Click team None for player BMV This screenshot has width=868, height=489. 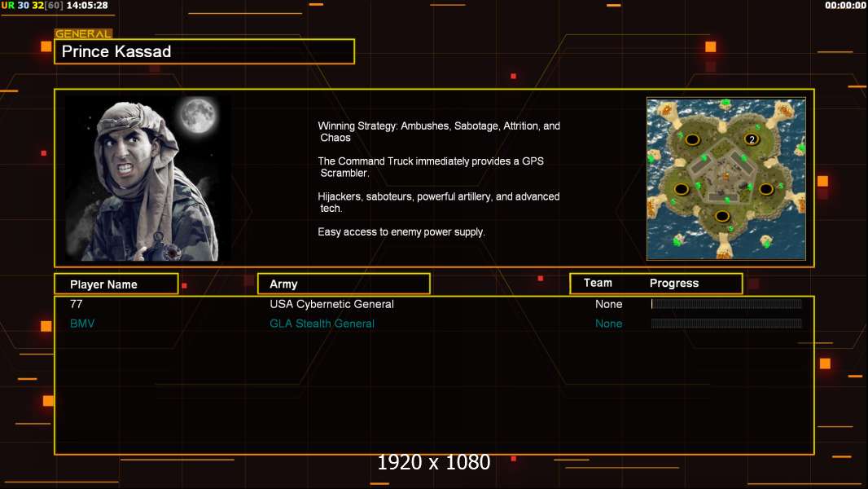pos(608,324)
